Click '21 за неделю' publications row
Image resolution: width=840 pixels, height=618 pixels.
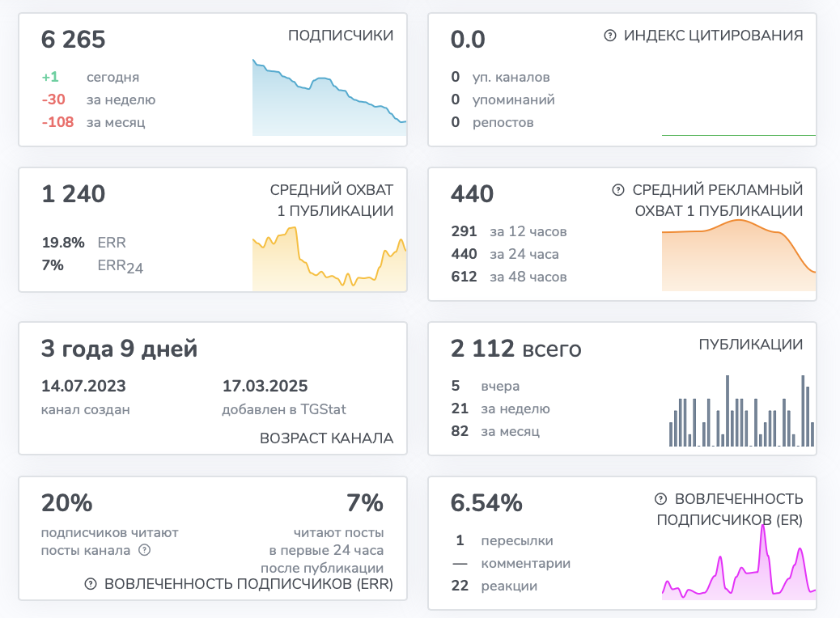click(x=500, y=408)
